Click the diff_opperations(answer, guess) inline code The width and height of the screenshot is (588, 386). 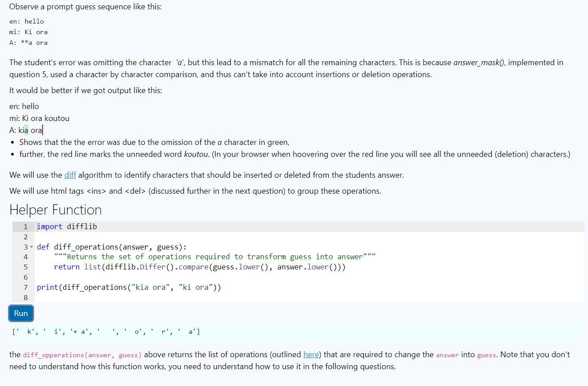pyautogui.click(x=82, y=355)
